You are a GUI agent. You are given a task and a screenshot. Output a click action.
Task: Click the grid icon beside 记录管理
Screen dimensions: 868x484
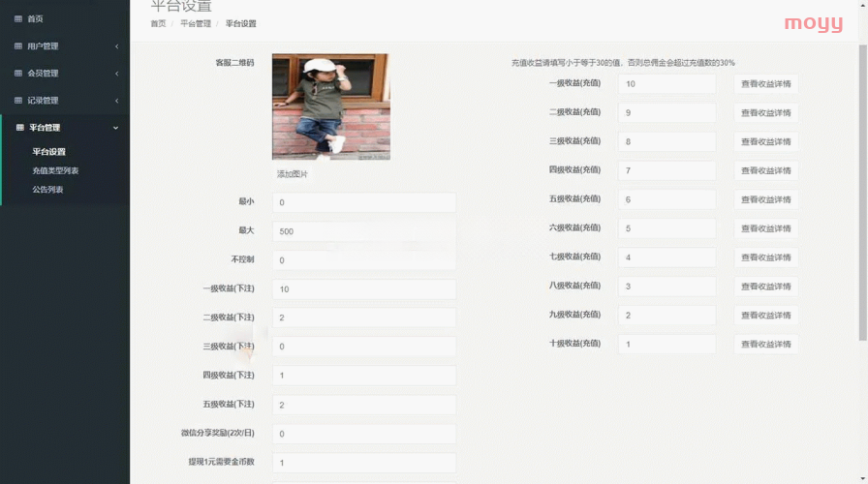point(18,100)
